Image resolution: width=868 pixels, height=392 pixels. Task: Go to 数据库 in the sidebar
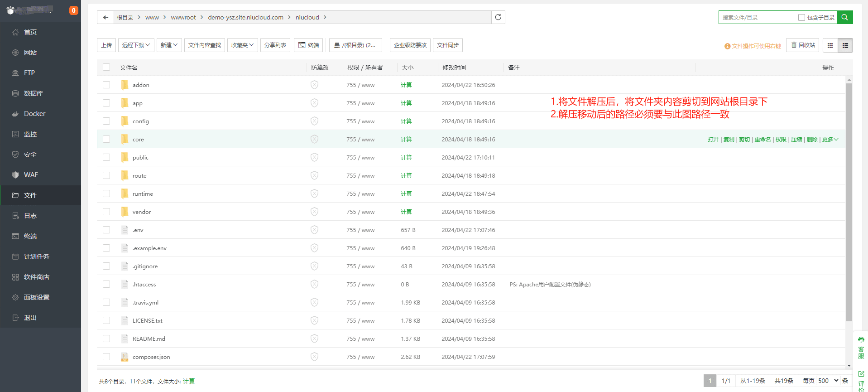(x=33, y=93)
